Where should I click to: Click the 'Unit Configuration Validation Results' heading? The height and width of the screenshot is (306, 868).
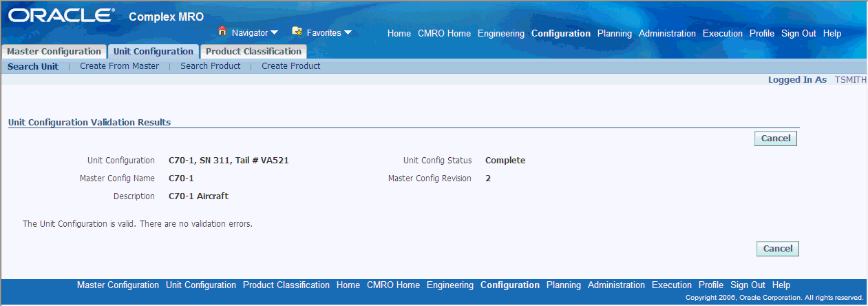89,123
